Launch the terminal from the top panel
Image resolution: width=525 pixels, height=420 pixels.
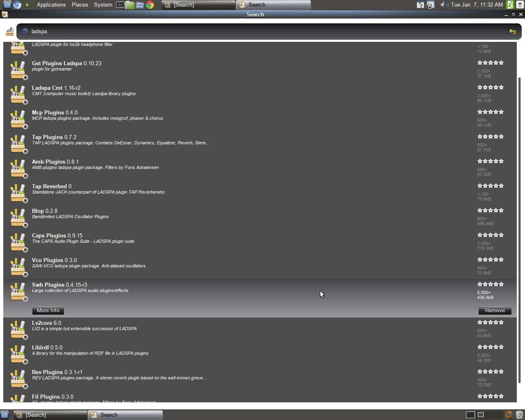click(x=120, y=5)
